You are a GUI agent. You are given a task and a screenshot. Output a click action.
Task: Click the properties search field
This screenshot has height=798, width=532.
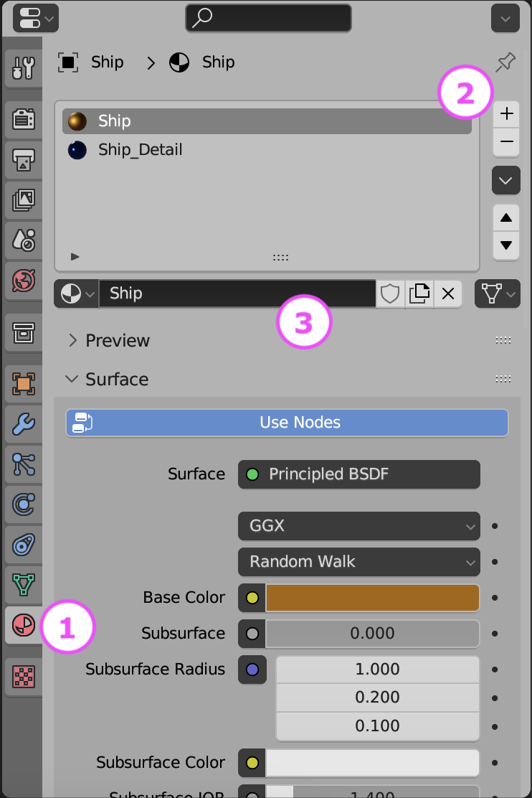pyautogui.click(x=268, y=18)
